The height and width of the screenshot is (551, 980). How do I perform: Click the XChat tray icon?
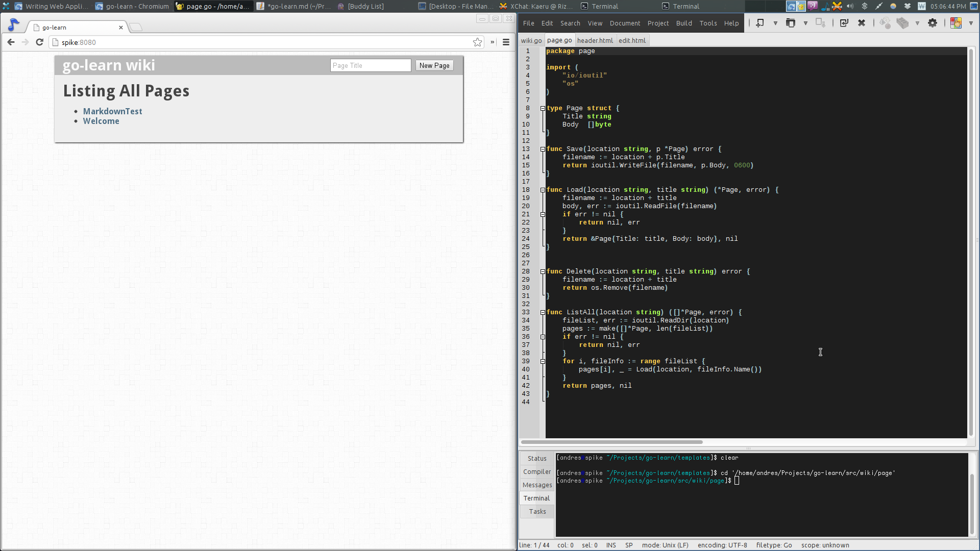[837, 6]
